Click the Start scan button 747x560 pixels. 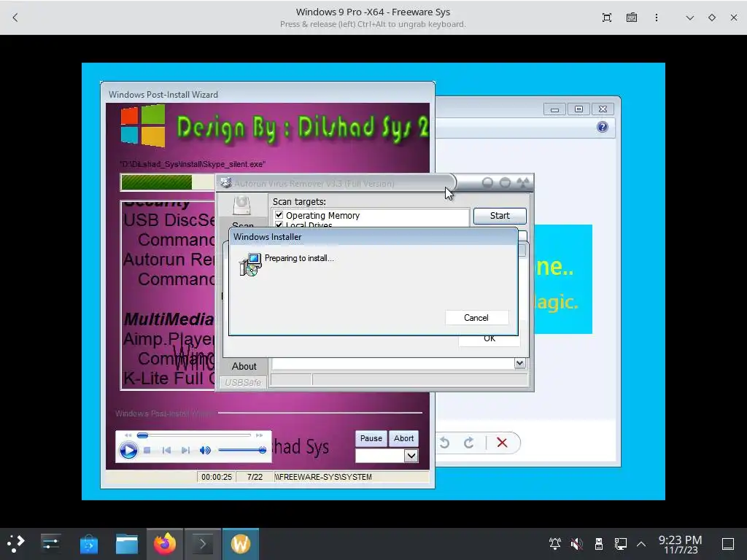(500, 216)
